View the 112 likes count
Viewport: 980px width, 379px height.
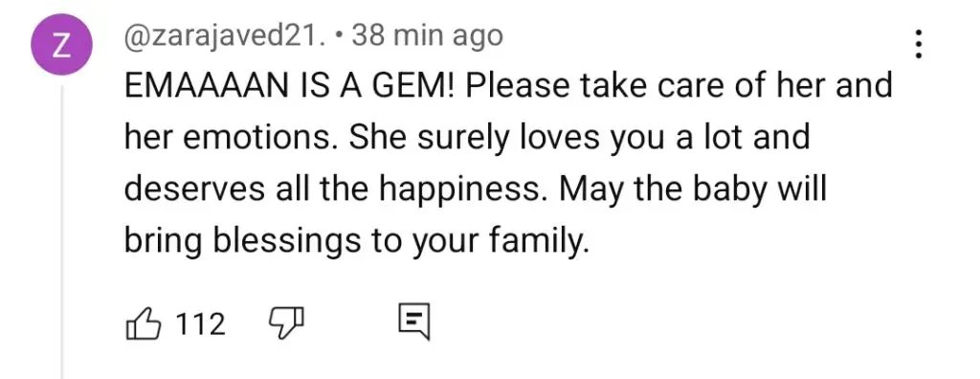[201, 323]
